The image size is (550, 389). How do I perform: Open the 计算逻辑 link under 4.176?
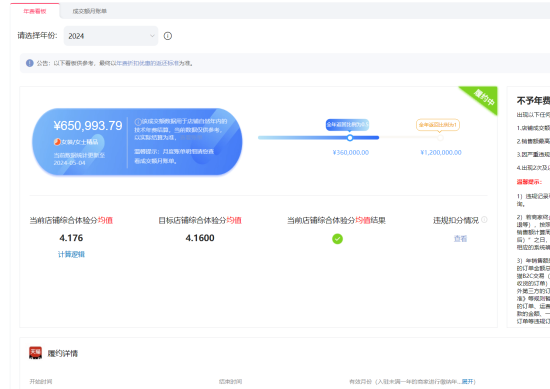point(71,254)
